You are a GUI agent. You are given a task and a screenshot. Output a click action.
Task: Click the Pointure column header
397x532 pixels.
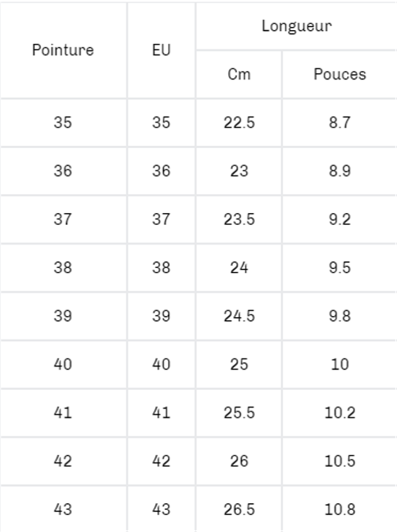click(63, 50)
